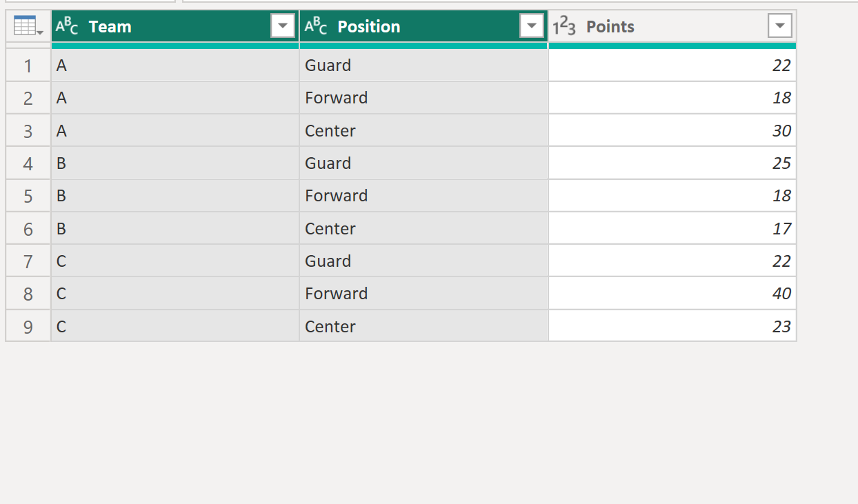This screenshot has height=504, width=858.
Task: Click the ABC data type icon for Position
Action: (x=316, y=26)
